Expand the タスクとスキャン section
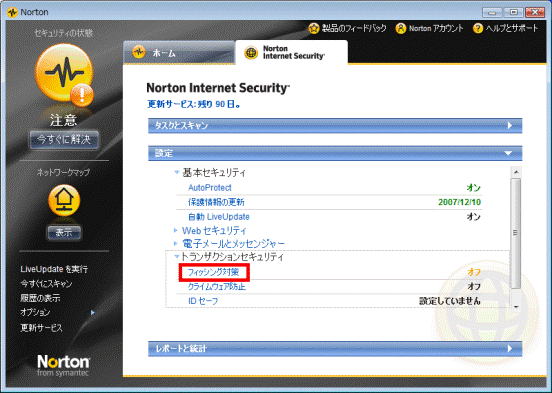This screenshot has height=393, width=552. (x=335, y=126)
